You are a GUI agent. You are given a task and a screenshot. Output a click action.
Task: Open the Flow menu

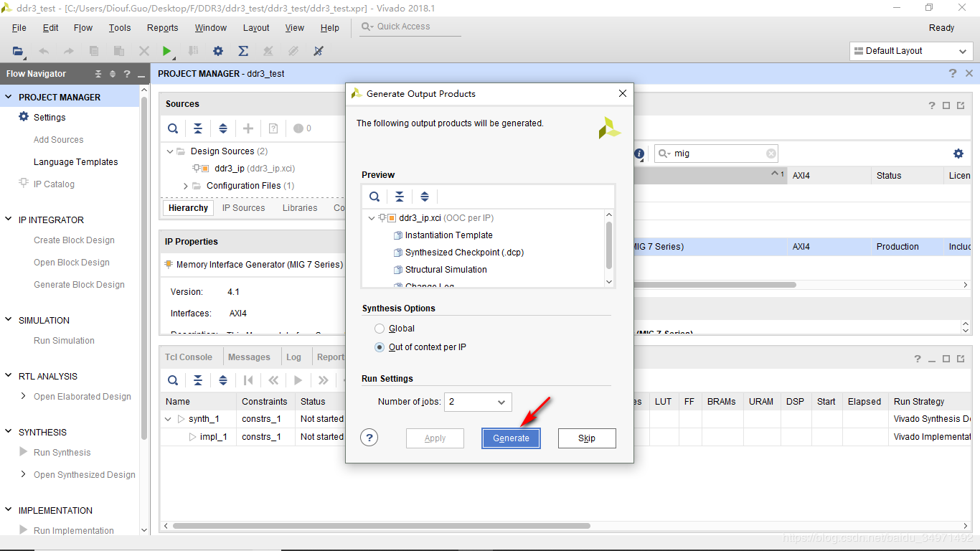tap(83, 28)
